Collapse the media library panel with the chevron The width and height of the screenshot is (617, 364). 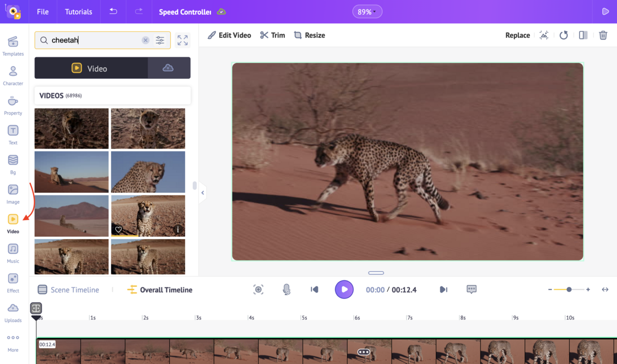[203, 192]
